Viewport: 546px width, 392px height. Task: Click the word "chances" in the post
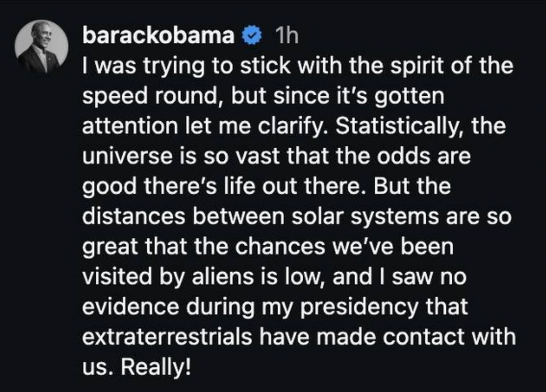(x=280, y=247)
